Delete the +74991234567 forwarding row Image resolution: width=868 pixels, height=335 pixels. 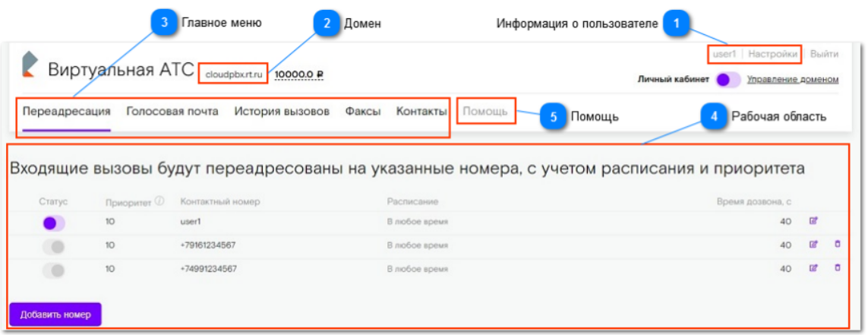point(837,267)
